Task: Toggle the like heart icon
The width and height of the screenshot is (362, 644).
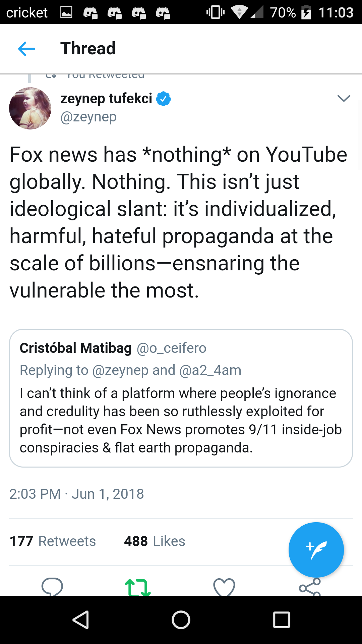Action: [x=224, y=587]
